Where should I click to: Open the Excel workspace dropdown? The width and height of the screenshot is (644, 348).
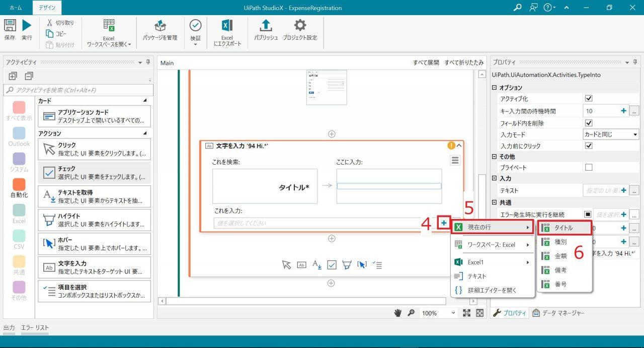(109, 33)
